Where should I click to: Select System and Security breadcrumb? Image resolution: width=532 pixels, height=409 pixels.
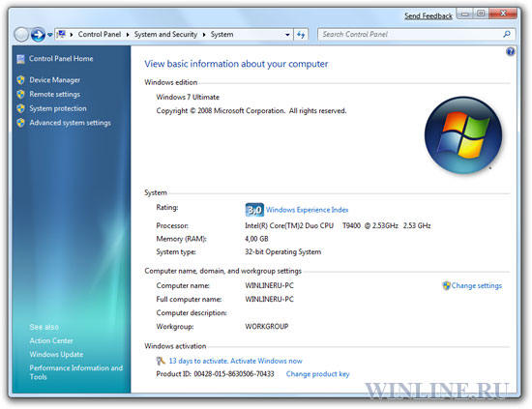(x=165, y=34)
